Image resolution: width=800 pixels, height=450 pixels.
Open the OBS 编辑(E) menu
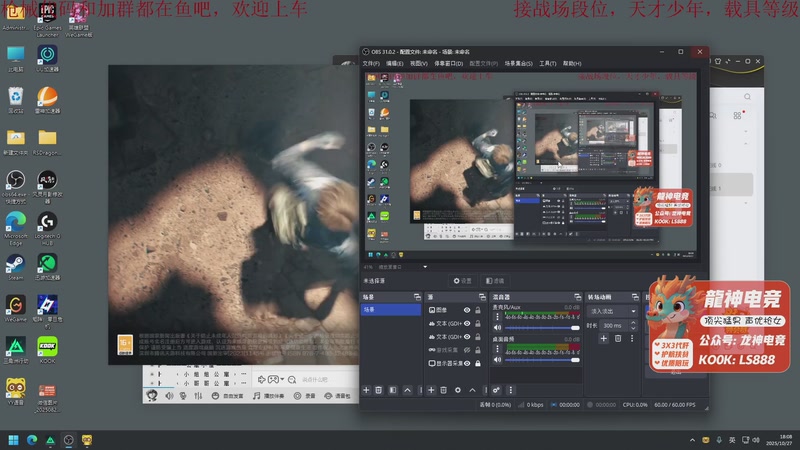click(394, 64)
